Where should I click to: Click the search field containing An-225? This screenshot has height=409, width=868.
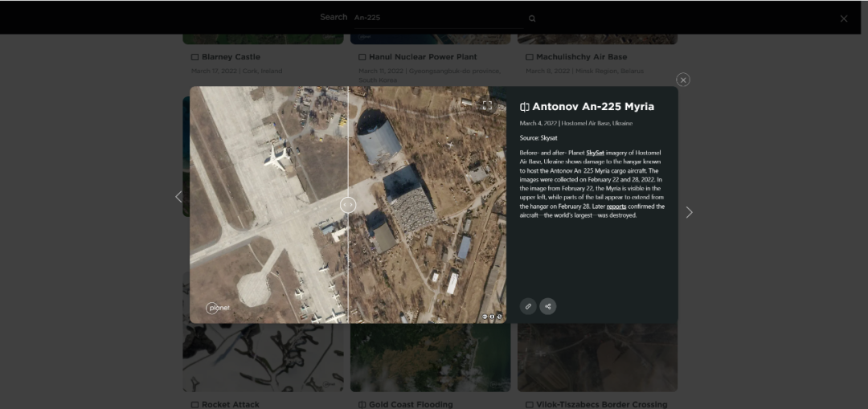coord(438,18)
